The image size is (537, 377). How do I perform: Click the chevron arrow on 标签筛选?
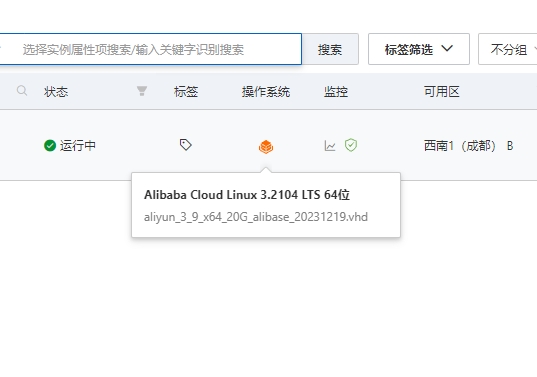tap(447, 49)
